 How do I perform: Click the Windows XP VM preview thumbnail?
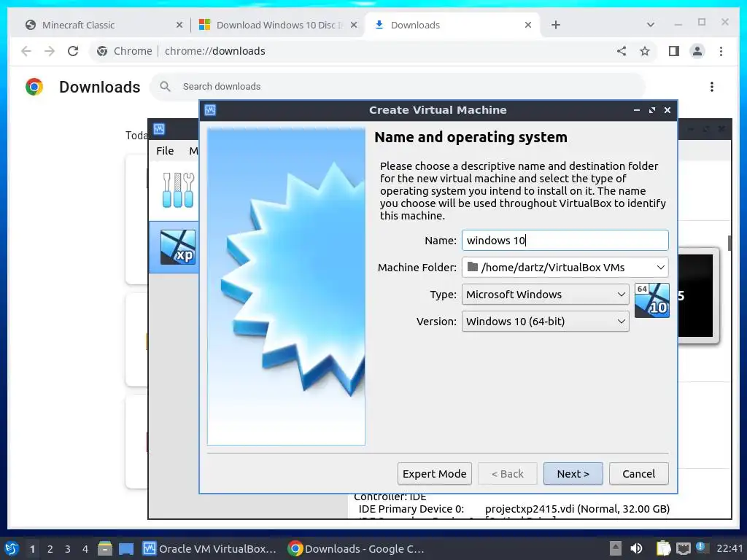pyautogui.click(x=698, y=295)
